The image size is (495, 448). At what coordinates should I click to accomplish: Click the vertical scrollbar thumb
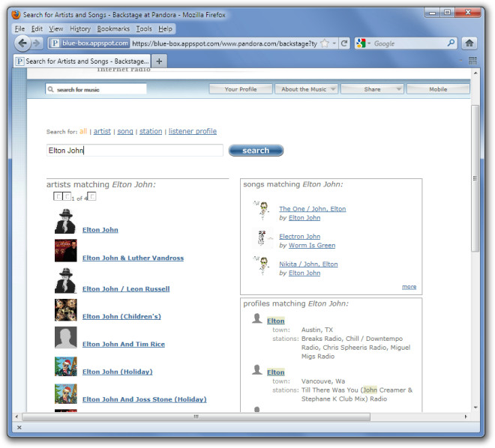pos(475,178)
